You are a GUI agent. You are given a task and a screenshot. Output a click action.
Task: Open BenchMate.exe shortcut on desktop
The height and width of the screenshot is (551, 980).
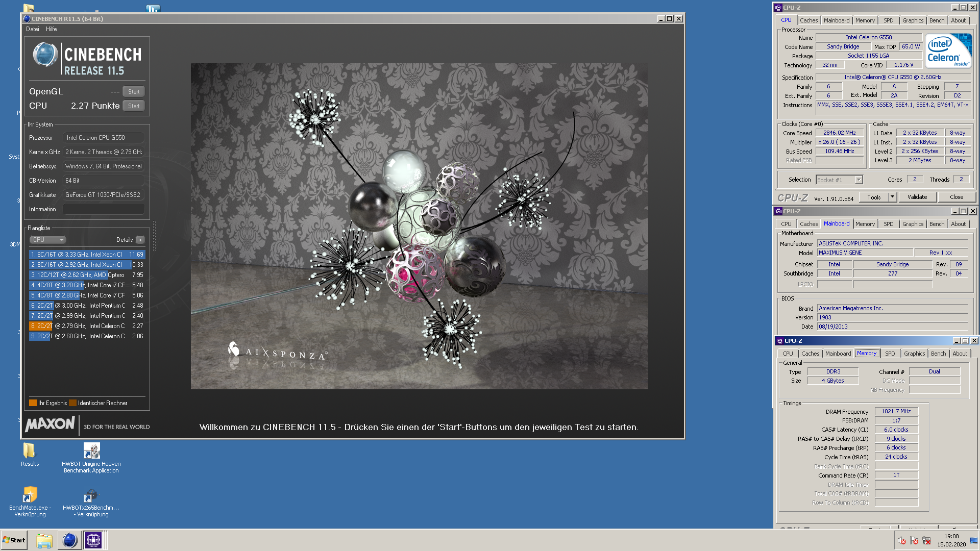coord(30,502)
